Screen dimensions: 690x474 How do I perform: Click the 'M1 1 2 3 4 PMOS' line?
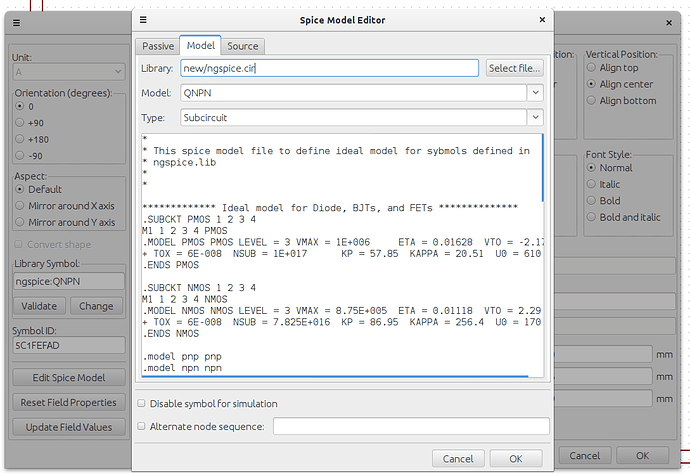pyautogui.click(x=185, y=231)
